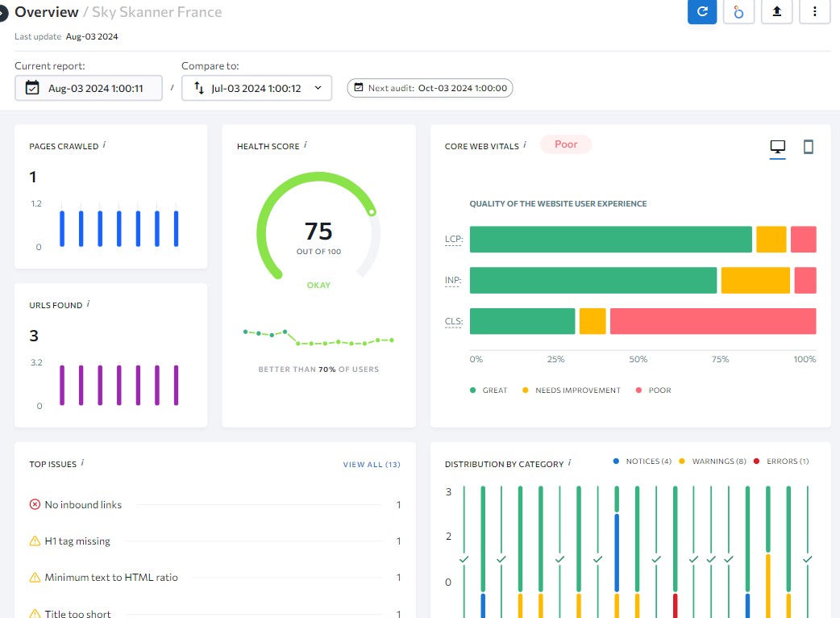This screenshot has height=618, width=840.
Task: Click the export upload arrow icon
Action: pos(776,11)
